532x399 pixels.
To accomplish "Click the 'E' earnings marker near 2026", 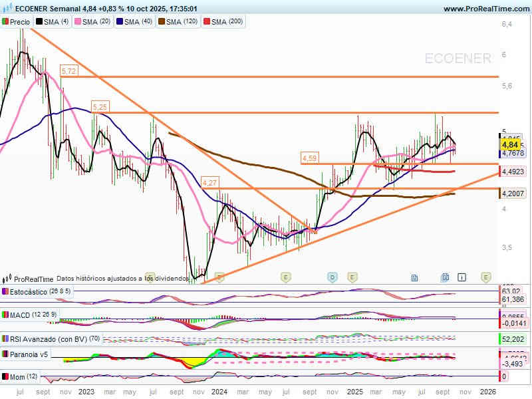I will pos(486,277).
